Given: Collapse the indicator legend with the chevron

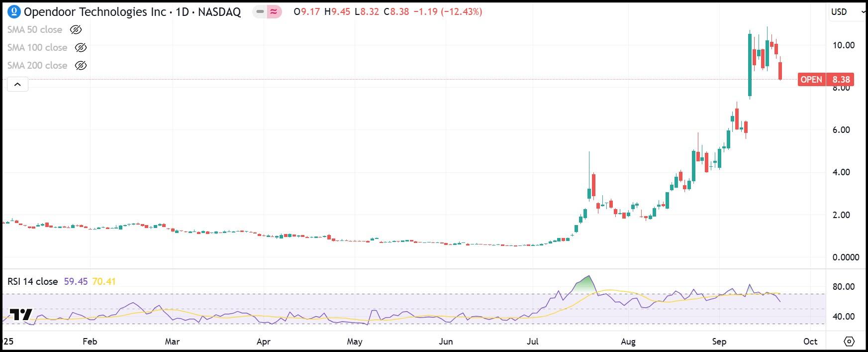Looking at the screenshot, I should (x=17, y=85).
